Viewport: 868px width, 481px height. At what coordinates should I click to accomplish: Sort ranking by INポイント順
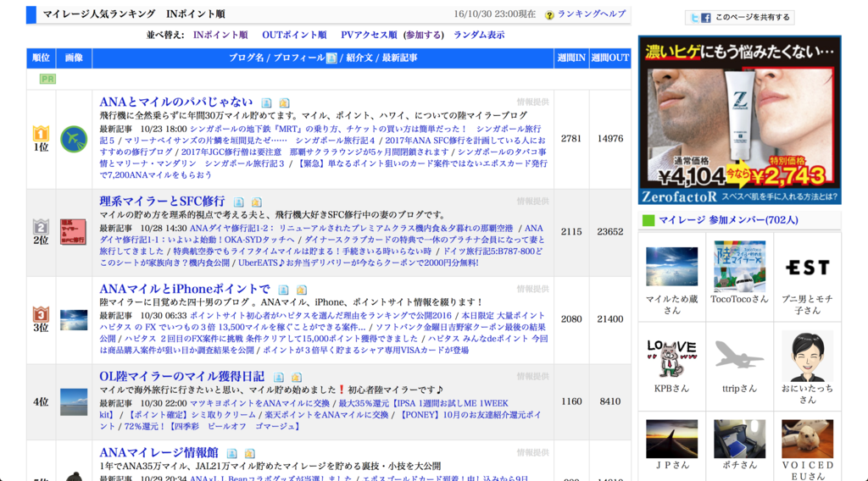click(220, 35)
